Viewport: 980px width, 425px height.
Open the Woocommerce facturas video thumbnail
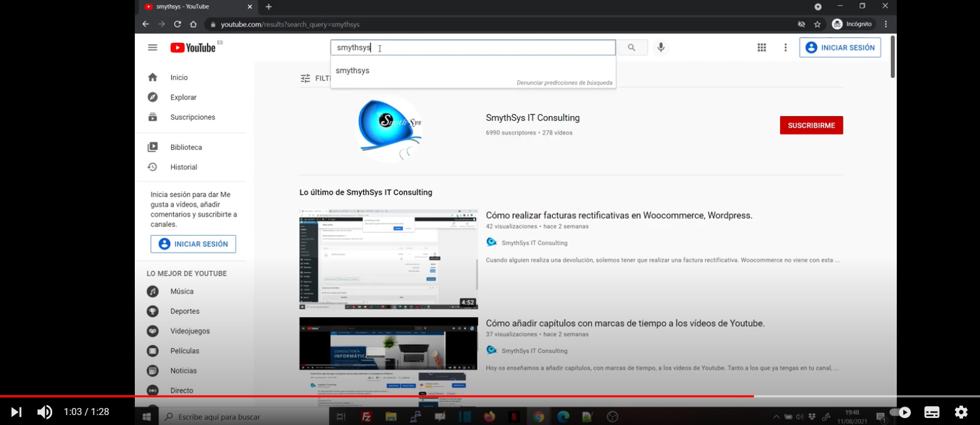[x=388, y=259]
